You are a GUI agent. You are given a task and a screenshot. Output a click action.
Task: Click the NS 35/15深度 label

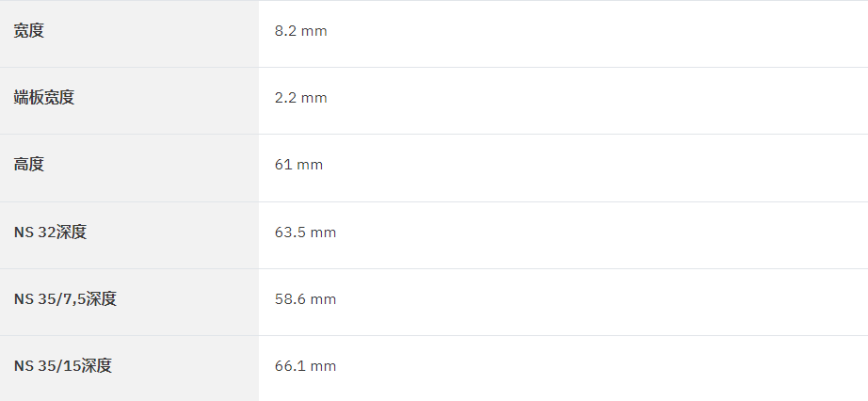tap(63, 366)
